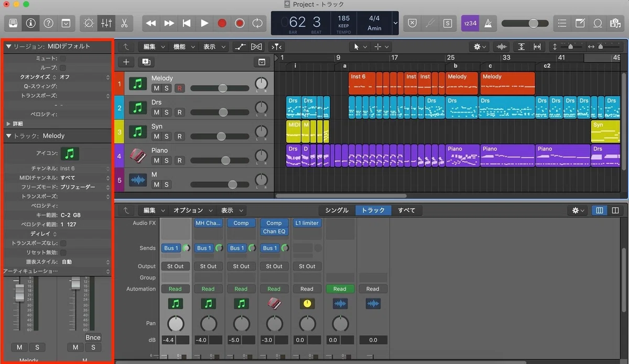
Task: Open Quick Help question mark icon
Action: click(x=48, y=23)
